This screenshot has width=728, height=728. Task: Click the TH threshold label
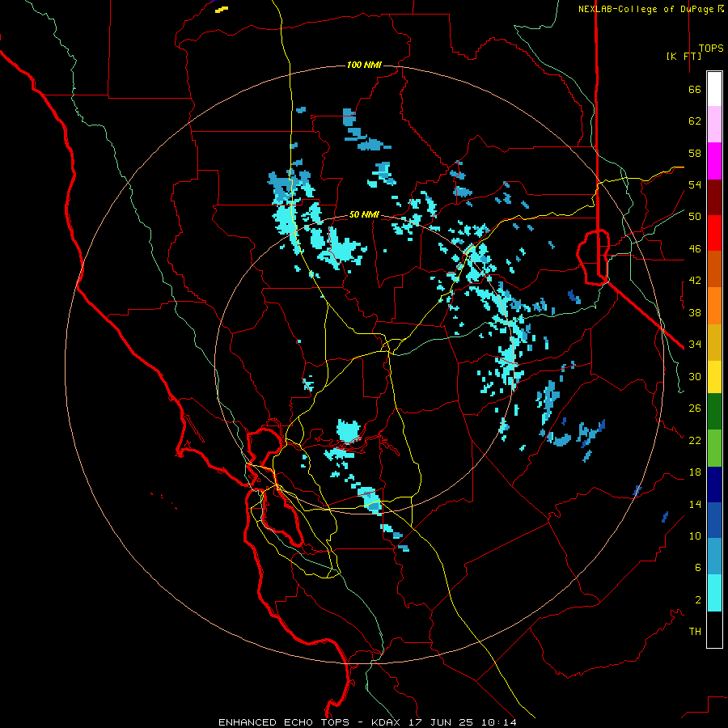tap(695, 632)
